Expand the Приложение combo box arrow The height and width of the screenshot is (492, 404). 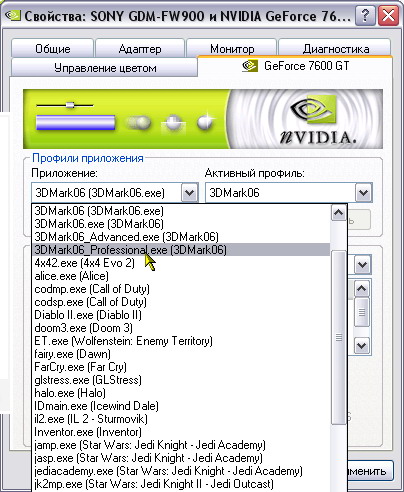[189, 192]
